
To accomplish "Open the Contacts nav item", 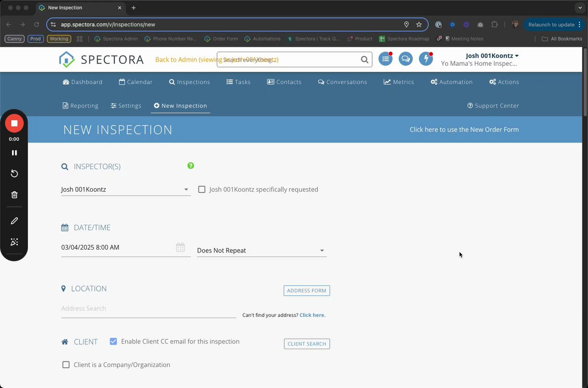I will pyautogui.click(x=284, y=82).
